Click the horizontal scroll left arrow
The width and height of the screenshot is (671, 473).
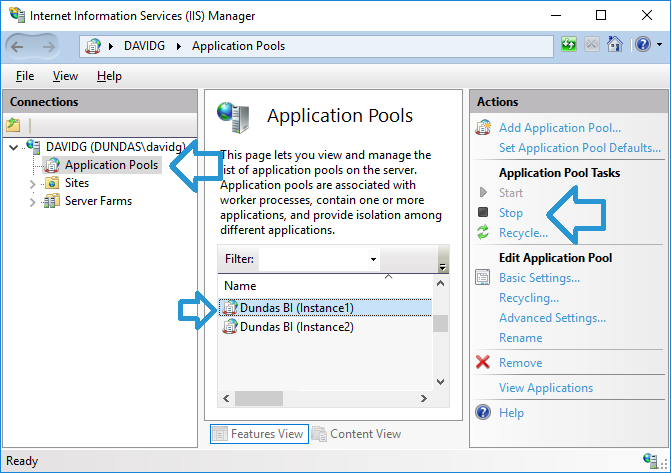[226, 399]
